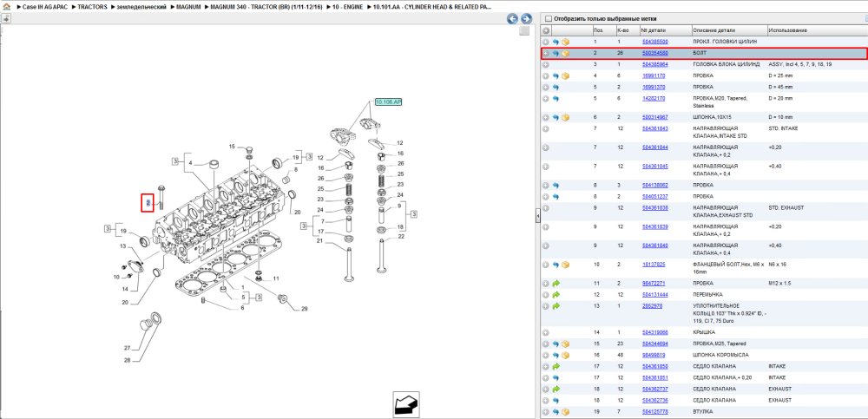Click the pin icon above the diagram
The width and height of the screenshot is (868, 419).
coord(5,19)
